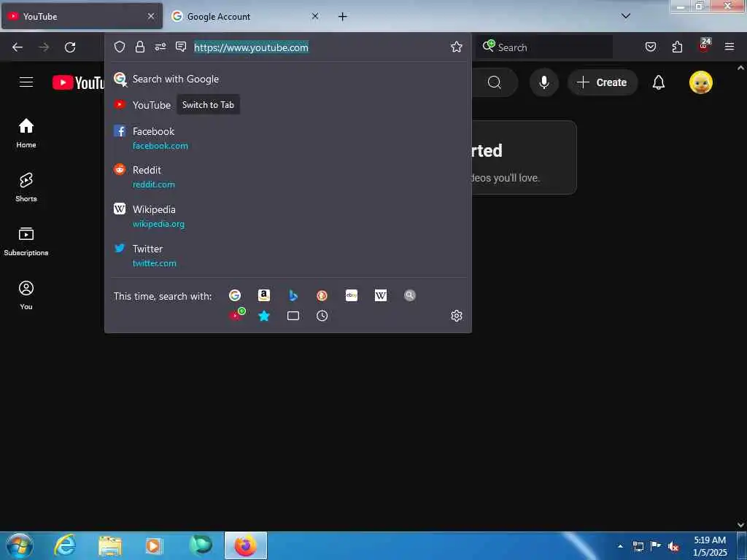
Task: Start voice search with the microphone icon
Action: point(543,82)
